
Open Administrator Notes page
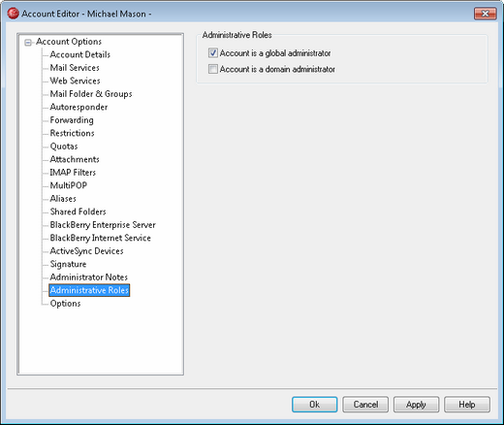[89, 278]
